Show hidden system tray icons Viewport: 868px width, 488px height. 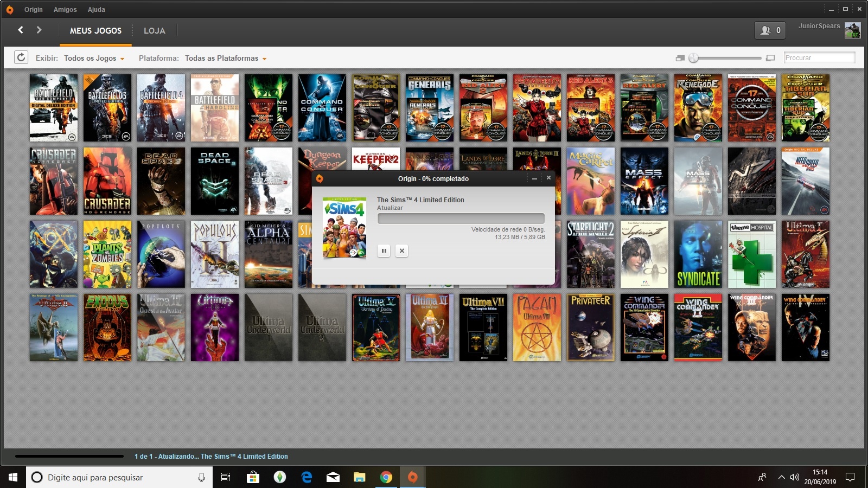pyautogui.click(x=781, y=477)
